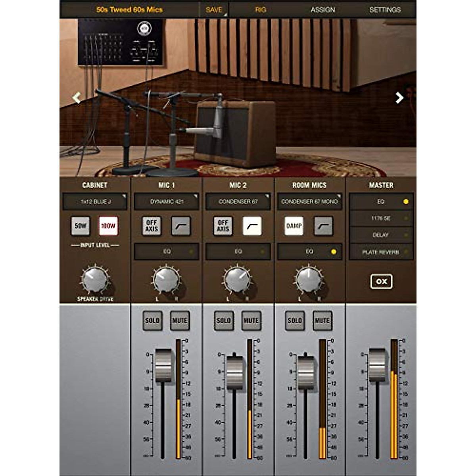Click the preset name 50s Tweed 60s Mics

pos(129,10)
